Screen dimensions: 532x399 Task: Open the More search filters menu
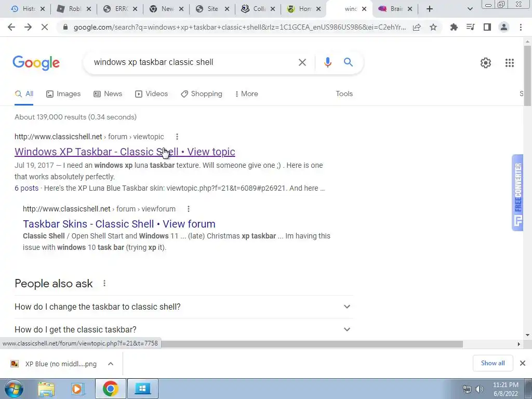pos(247,94)
